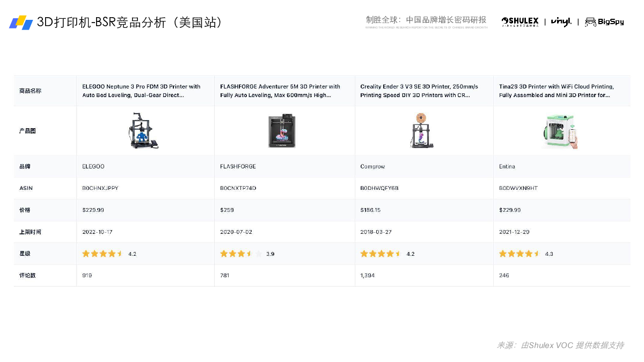This screenshot has width=644, height=362.
Task: Click ASIN B0CHNXJPPY
Action: [100, 188]
